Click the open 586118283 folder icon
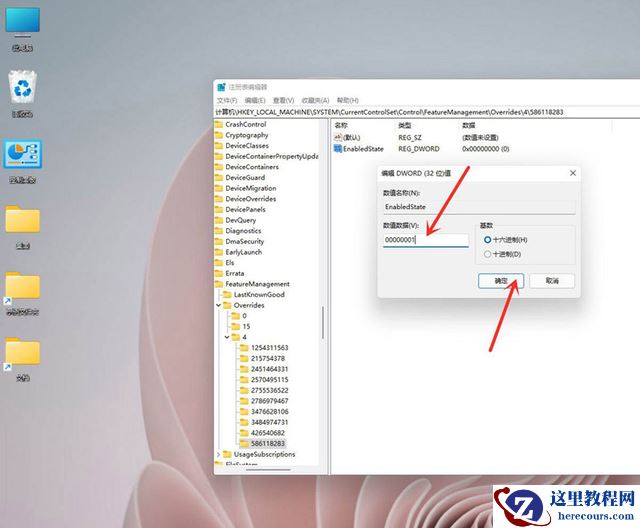 (244, 443)
